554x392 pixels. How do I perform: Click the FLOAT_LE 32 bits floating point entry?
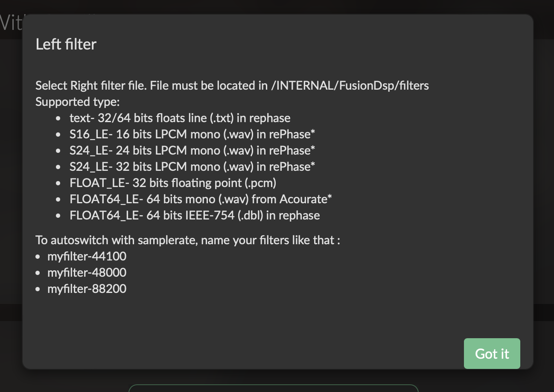coord(173,183)
